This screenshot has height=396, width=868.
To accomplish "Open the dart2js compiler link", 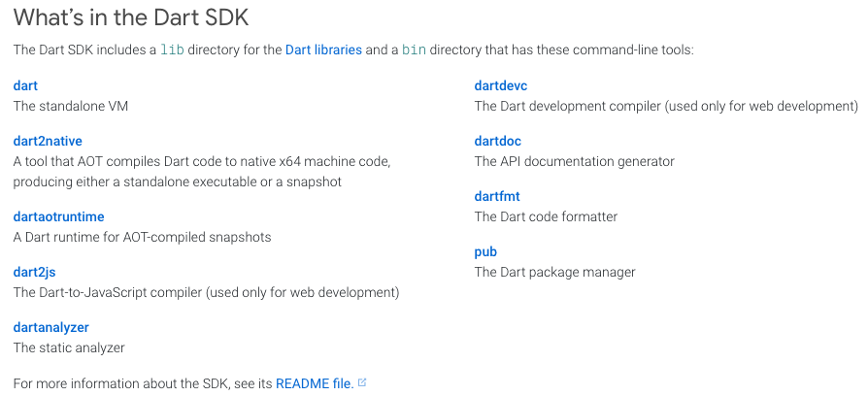I will 34,272.
